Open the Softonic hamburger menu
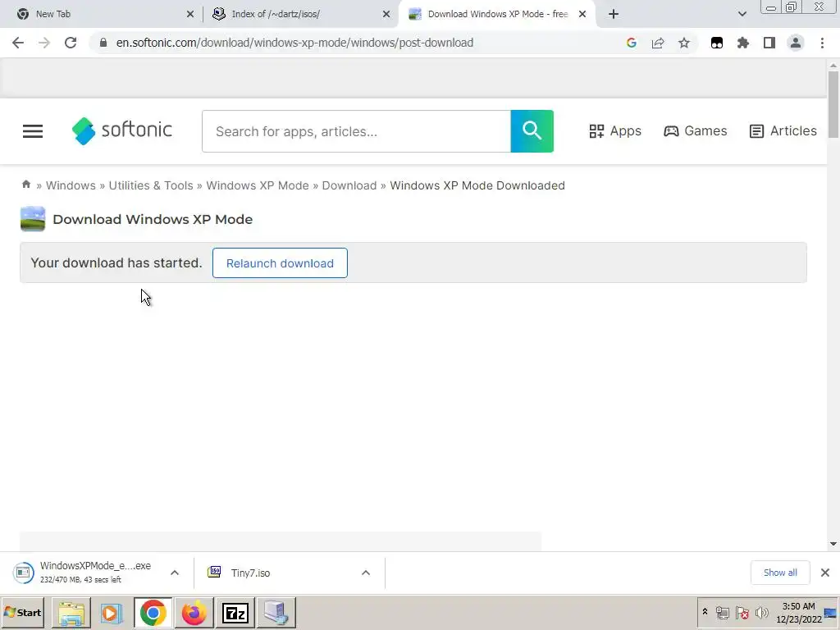 click(33, 131)
